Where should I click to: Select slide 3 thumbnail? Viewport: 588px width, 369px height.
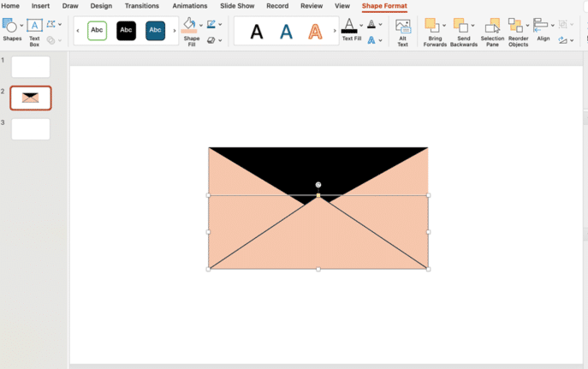(31, 129)
